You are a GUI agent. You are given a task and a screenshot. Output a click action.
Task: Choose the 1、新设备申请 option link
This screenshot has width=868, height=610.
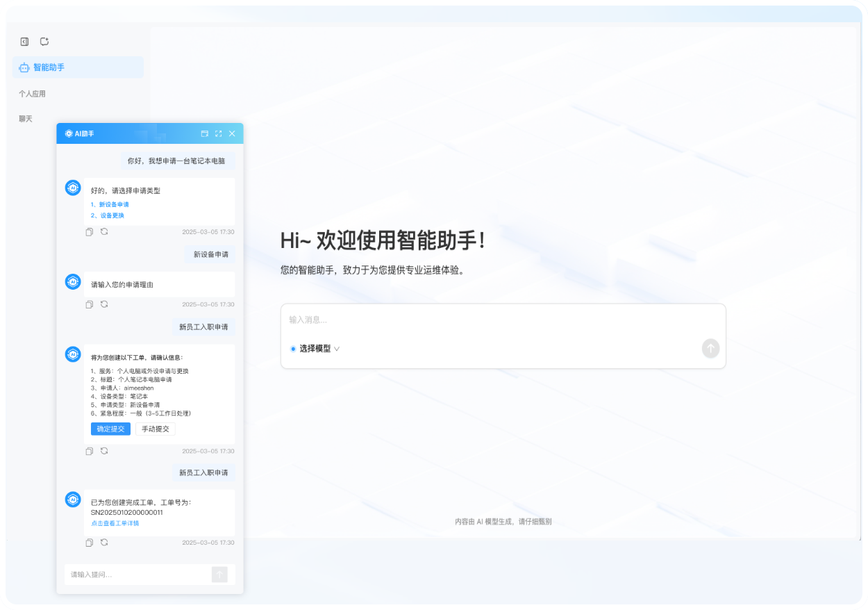click(110, 204)
